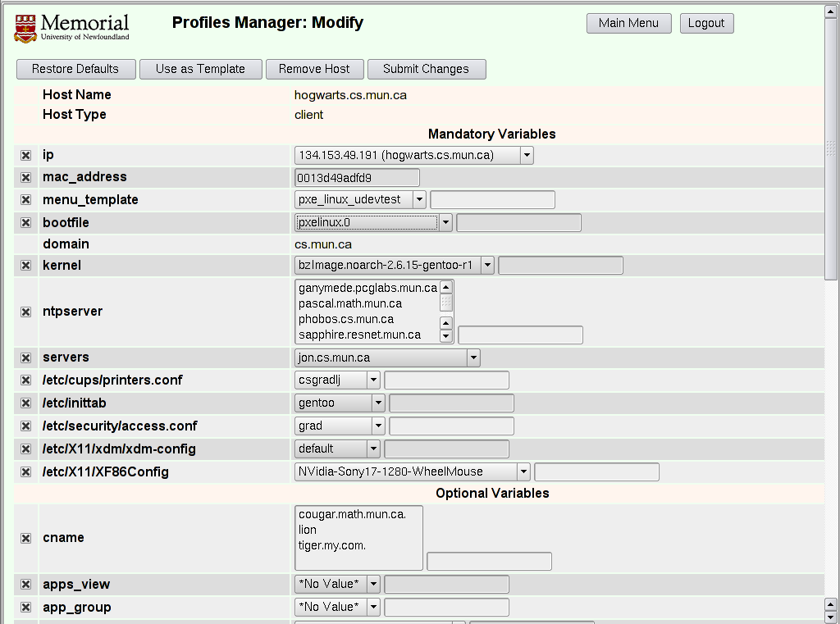Open the servers dropdown showing jon.cs.mun.ca
The height and width of the screenshot is (624, 840).
(x=387, y=358)
